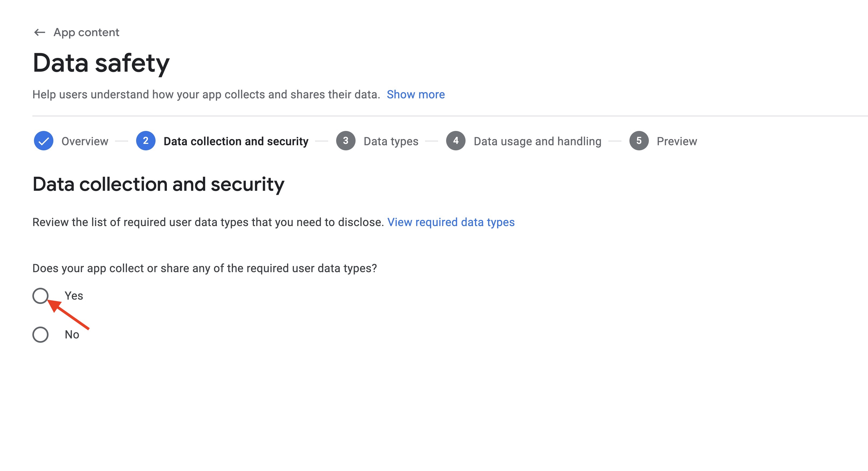
Task: Select the Yes radio button
Action: (x=40, y=296)
